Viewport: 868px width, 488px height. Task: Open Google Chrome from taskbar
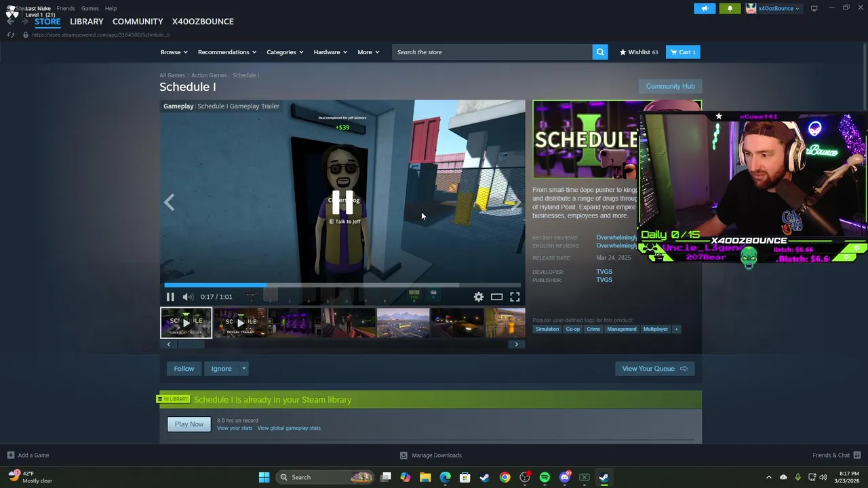[x=505, y=477]
